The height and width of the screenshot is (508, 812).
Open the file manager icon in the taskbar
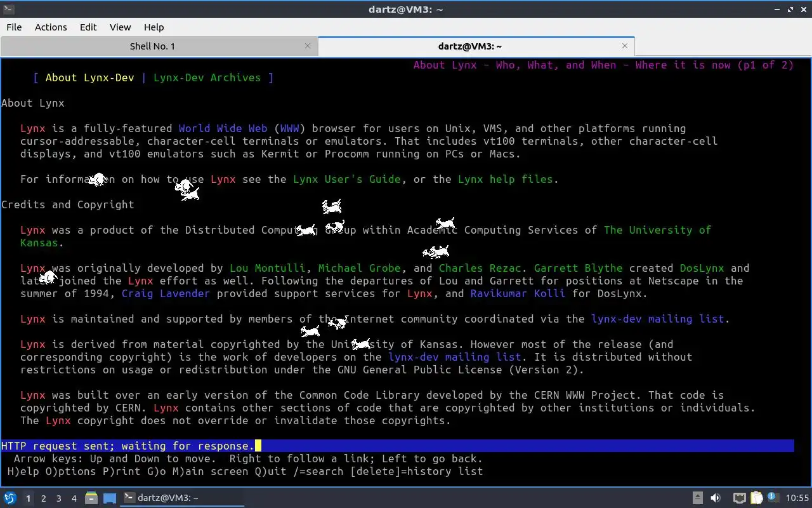pyautogui.click(x=91, y=498)
